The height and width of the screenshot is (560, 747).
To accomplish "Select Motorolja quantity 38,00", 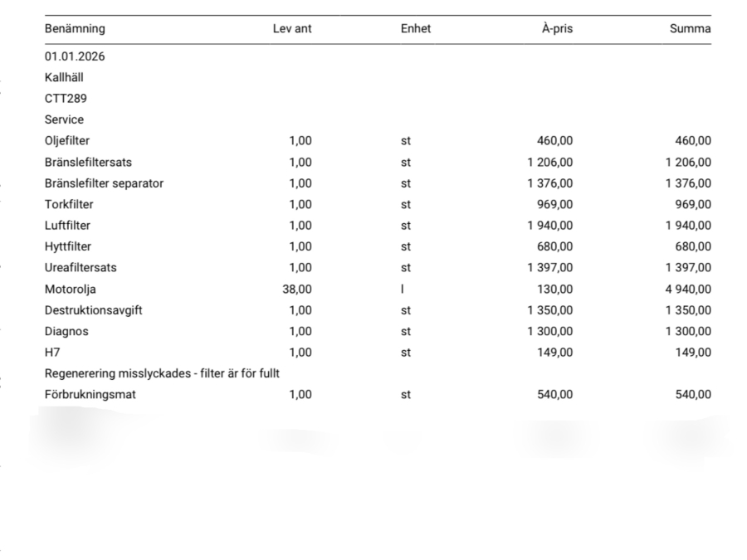I will 297,290.
